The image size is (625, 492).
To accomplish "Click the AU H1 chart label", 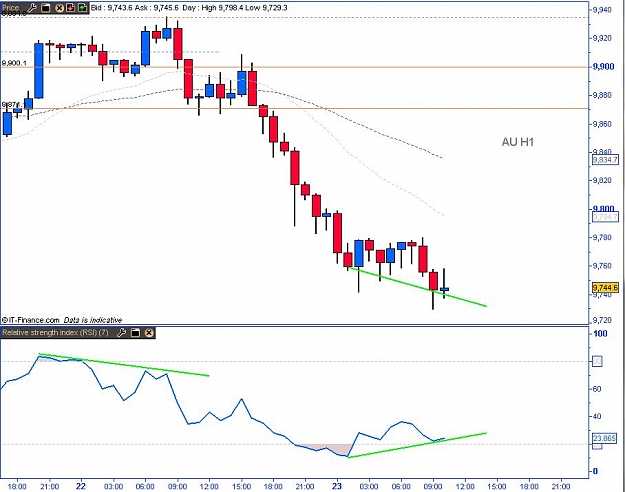I will pyautogui.click(x=517, y=142).
